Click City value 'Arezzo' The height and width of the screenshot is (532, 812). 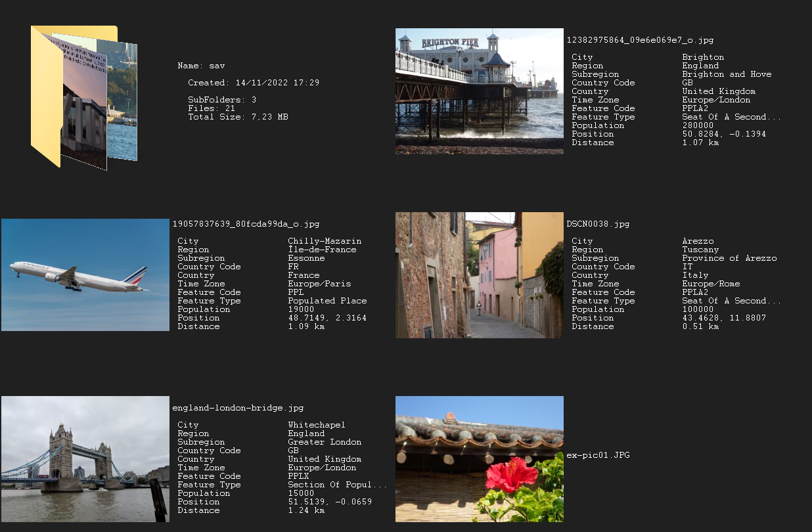click(698, 241)
